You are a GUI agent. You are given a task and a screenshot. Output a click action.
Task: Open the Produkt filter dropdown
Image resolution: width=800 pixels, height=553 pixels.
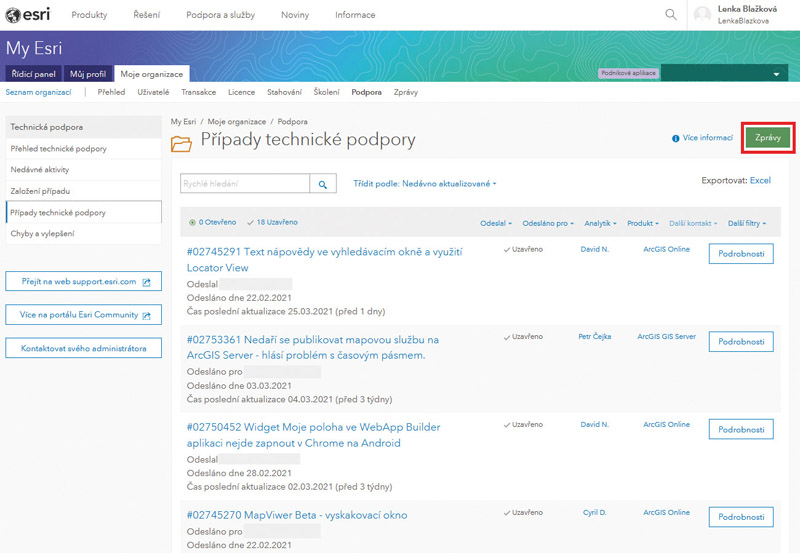[x=643, y=223]
